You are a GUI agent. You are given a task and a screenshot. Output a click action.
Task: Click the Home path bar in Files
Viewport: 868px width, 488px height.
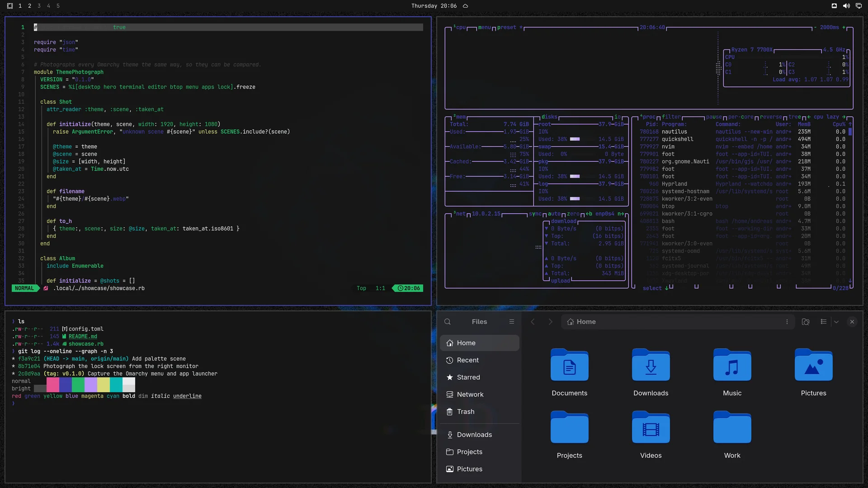[678, 322]
